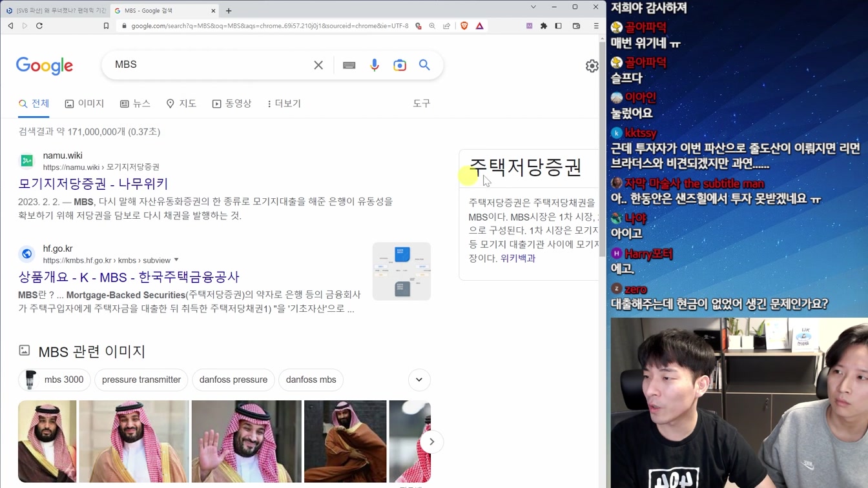Toggle the browser sidebar panel icon
This screenshot has width=868, height=488.
559,26
